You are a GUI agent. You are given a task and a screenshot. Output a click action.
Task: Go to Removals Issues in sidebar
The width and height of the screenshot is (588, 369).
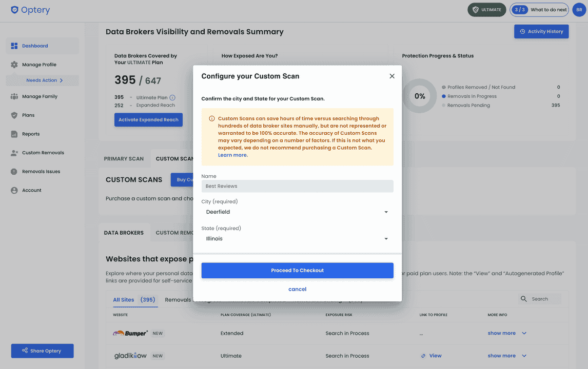click(x=41, y=172)
